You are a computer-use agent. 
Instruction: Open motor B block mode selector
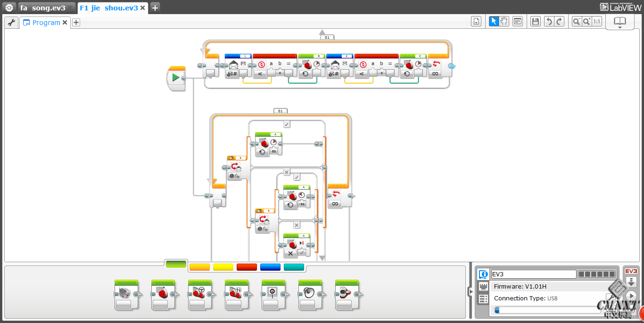305,74
